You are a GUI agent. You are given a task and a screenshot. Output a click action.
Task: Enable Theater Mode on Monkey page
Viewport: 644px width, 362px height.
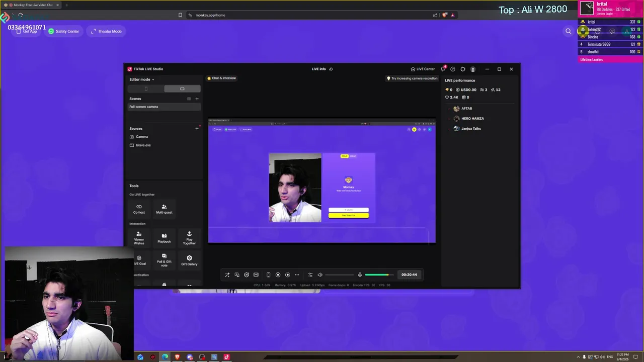tap(106, 31)
